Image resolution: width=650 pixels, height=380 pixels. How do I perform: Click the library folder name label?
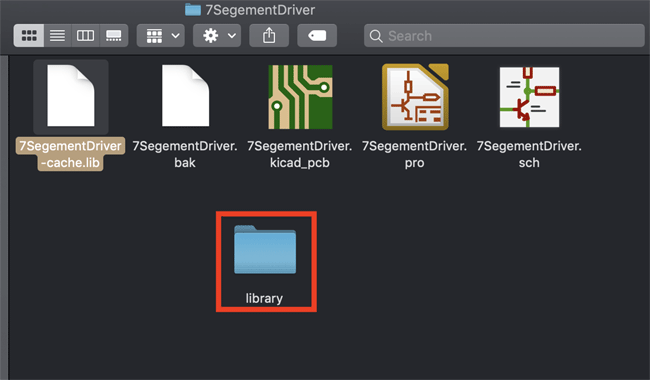coord(264,298)
